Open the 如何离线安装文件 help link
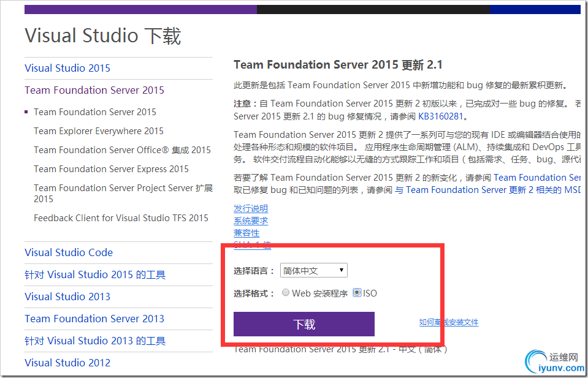Image resolution: width=588 pixels, height=378 pixels. [449, 322]
